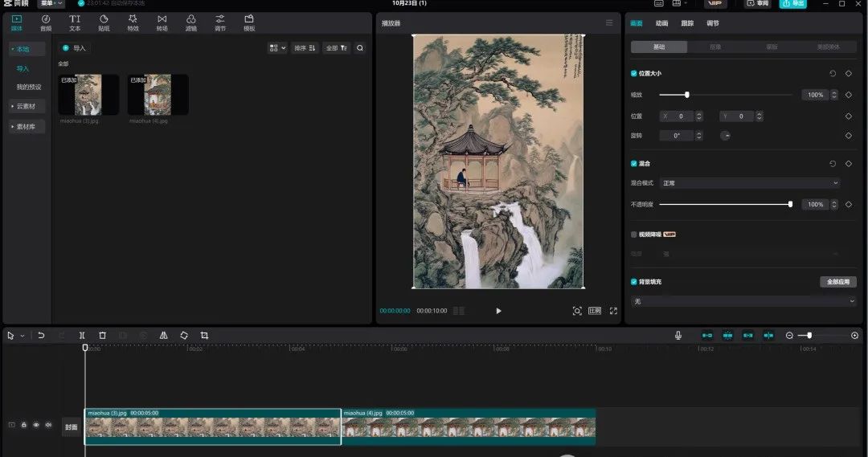This screenshot has height=457, width=868.
Task: Toggle the 背景填充 checkbox
Action: tap(634, 282)
